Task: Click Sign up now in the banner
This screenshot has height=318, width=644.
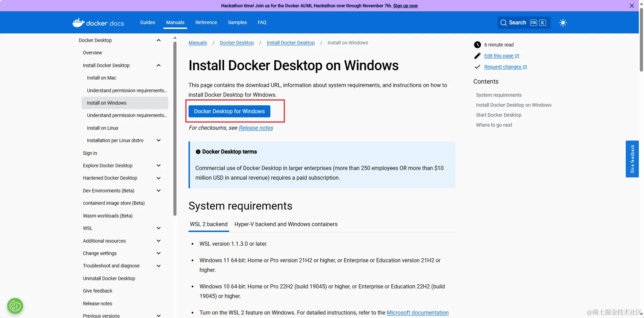Action: click(x=405, y=6)
